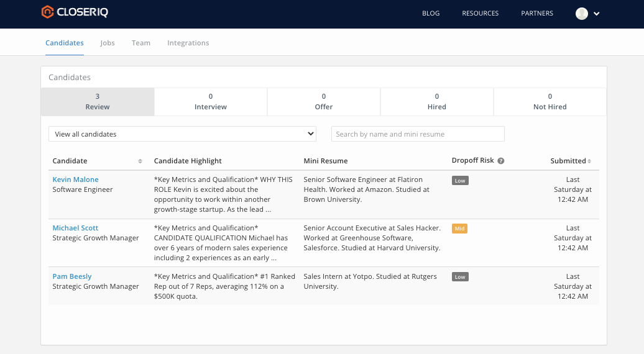Open the Team tab
Image resolution: width=644 pixels, height=354 pixels.
click(141, 43)
